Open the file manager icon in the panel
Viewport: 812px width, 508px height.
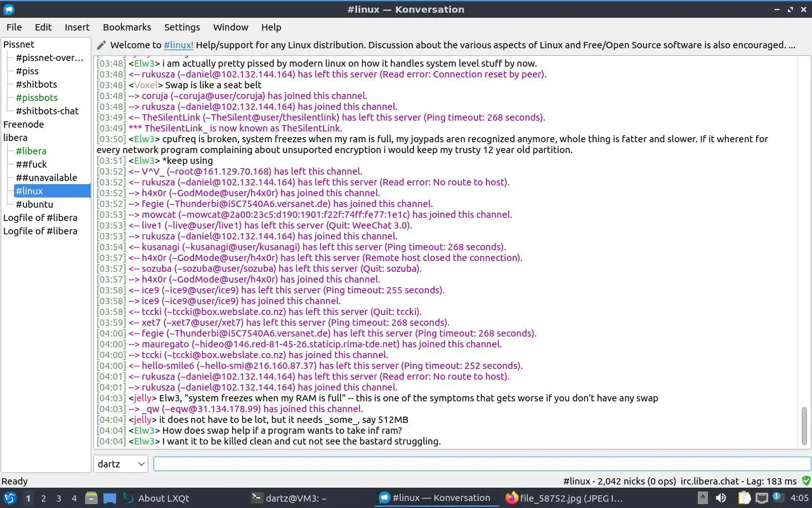coord(91,498)
